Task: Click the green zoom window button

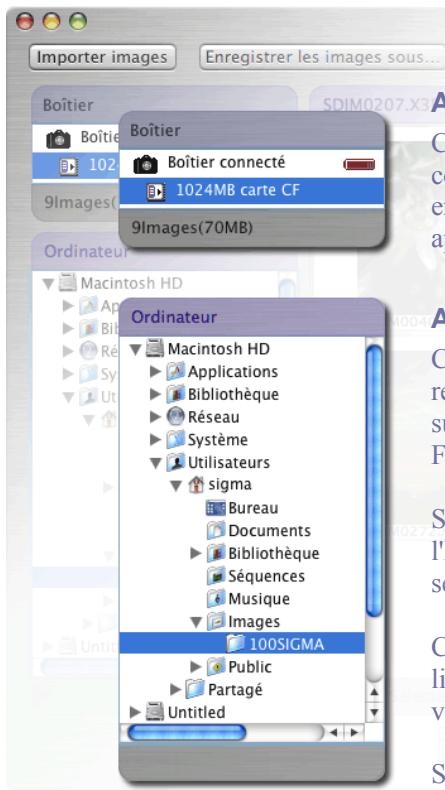Action: (x=78, y=21)
